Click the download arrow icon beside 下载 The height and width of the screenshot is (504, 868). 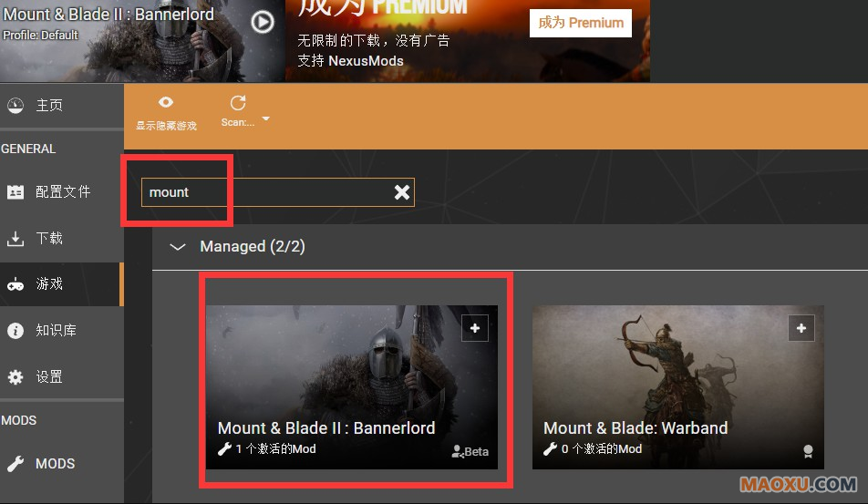15,239
